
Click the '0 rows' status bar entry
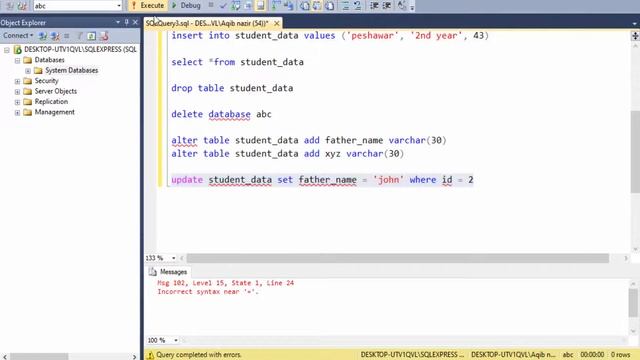[620, 355]
